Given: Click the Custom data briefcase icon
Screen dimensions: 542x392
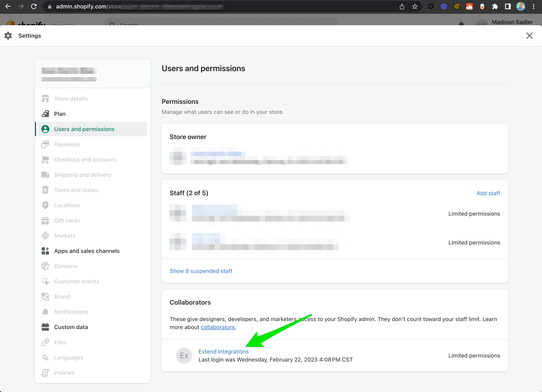Looking at the screenshot, I should pyautogui.click(x=45, y=327).
